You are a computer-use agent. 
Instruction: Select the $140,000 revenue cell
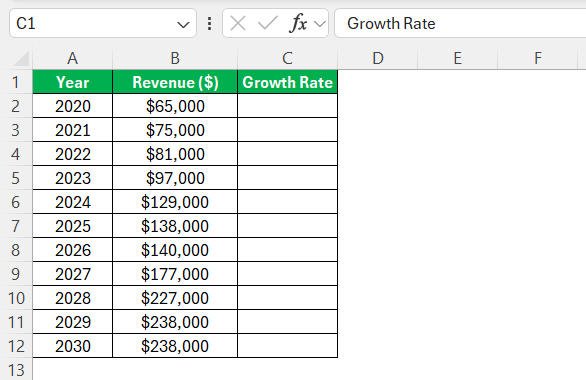pos(175,250)
